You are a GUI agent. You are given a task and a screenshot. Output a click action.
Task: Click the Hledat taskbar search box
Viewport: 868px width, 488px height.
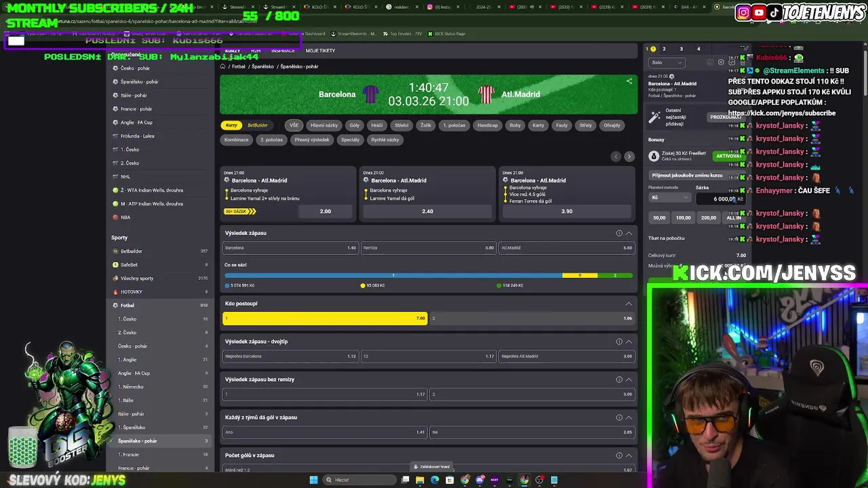coord(358,480)
